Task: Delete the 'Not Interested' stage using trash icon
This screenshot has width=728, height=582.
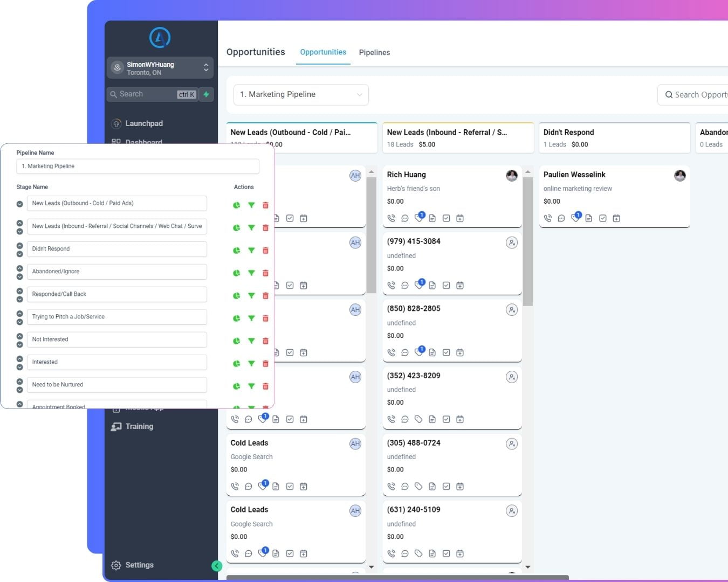Action: pyautogui.click(x=265, y=341)
